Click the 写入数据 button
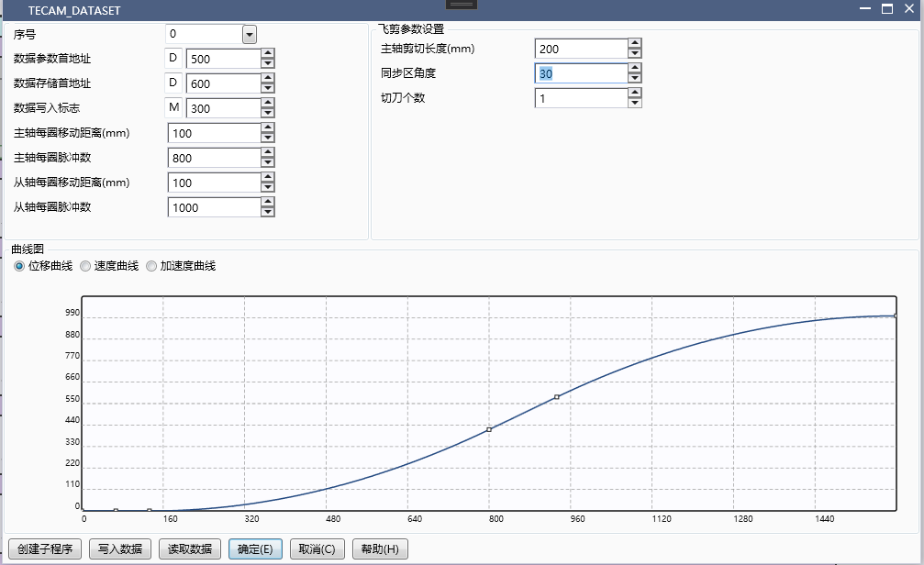The height and width of the screenshot is (565, 924). pyautogui.click(x=119, y=548)
